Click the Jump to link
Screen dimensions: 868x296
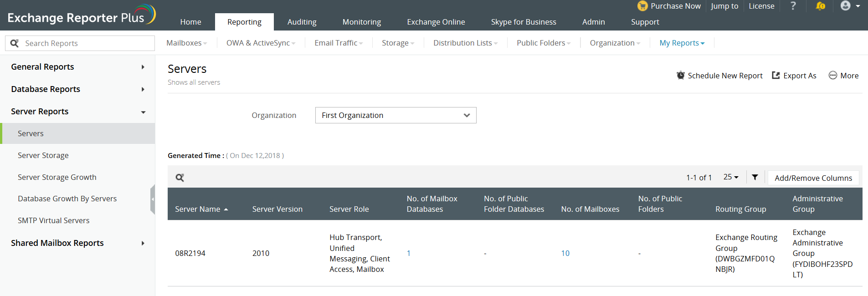pyautogui.click(x=724, y=6)
